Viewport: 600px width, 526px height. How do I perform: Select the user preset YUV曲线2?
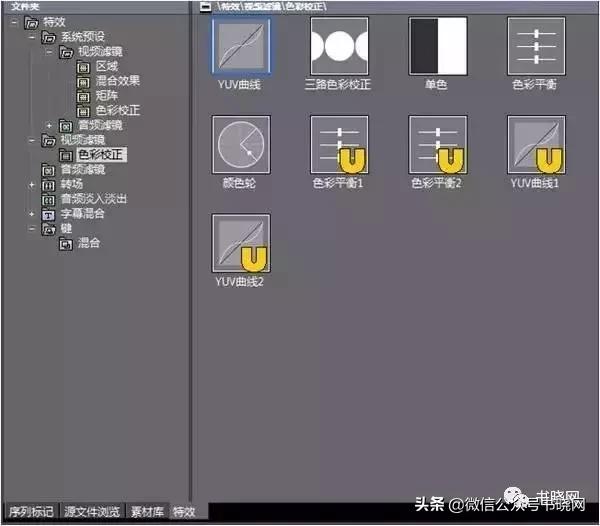click(x=241, y=243)
